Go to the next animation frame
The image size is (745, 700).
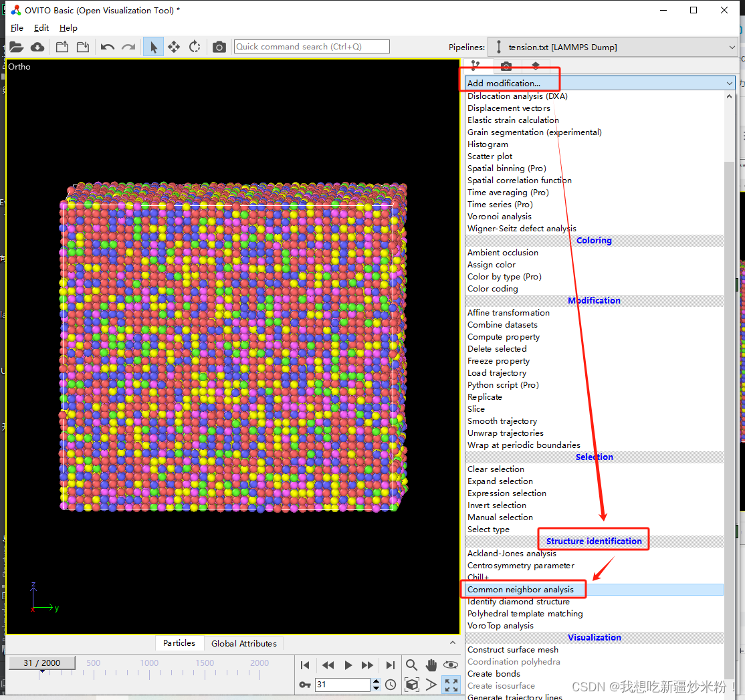point(367,665)
